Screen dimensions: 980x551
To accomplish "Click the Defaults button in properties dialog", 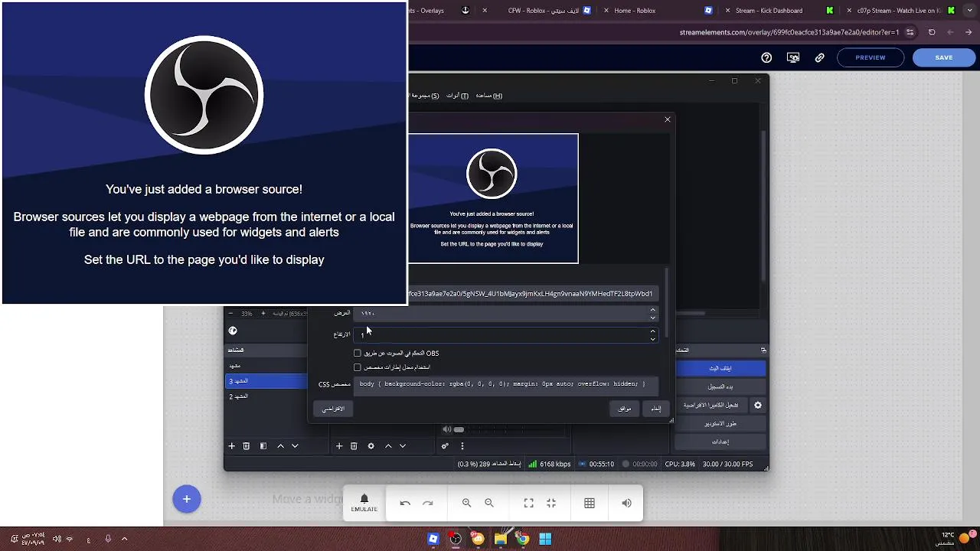I will (x=333, y=409).
